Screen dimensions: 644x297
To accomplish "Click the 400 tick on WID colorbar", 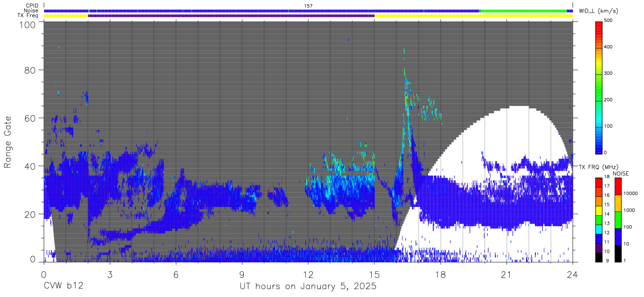I will coord(609,48).
